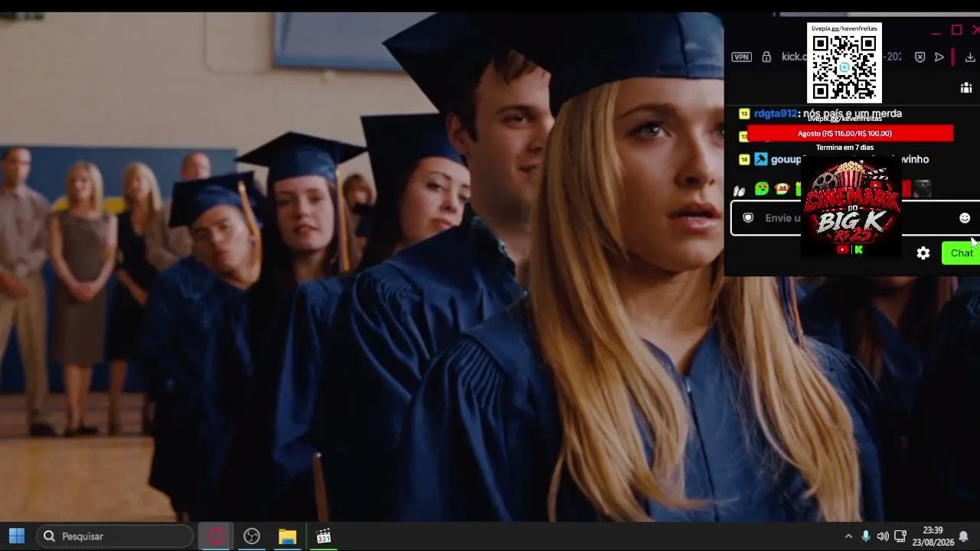Open the emoji picker in the chat box
This screenshot has width=980, height=551.
965,218
